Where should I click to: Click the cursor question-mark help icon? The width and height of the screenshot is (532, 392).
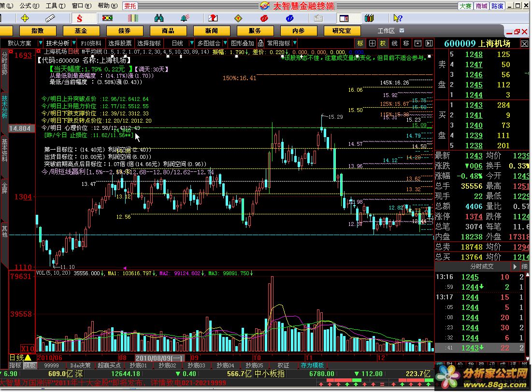click(397, 18)
